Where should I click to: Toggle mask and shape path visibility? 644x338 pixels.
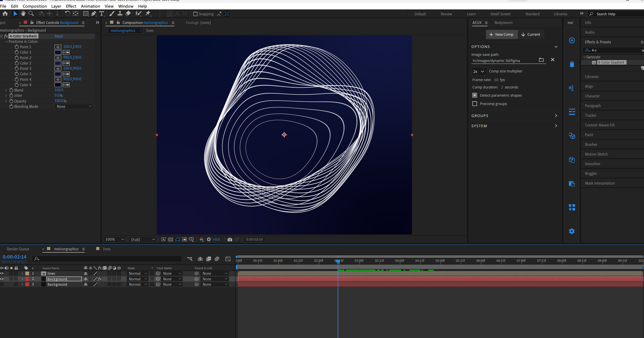click(x=177, y=239)
